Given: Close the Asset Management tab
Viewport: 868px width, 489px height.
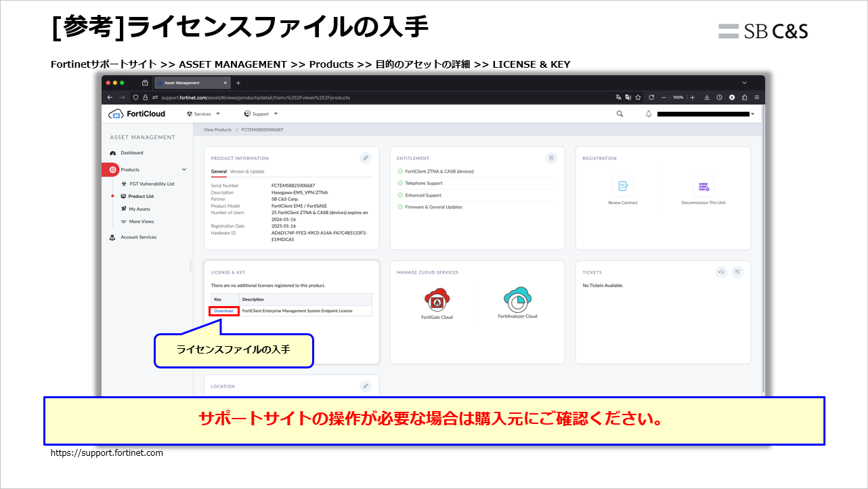Looking at the screenshot, I should (225, 83).
